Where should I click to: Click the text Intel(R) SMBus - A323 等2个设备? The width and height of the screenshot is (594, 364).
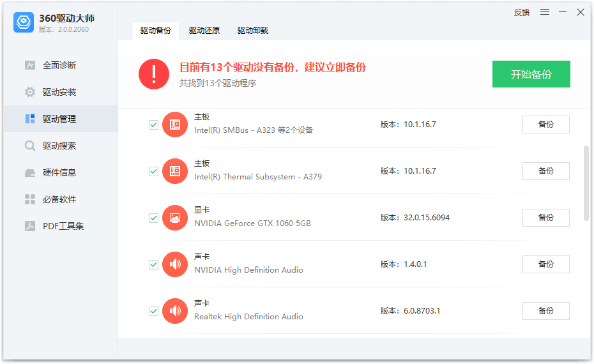(254, 130)
